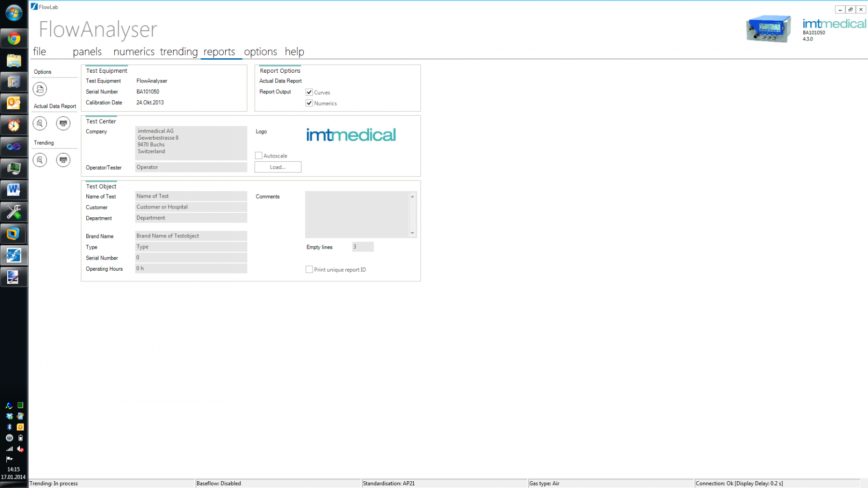Click the Load button to choose a logo
The width and height of the screenshot is (868, 488).
277,167
